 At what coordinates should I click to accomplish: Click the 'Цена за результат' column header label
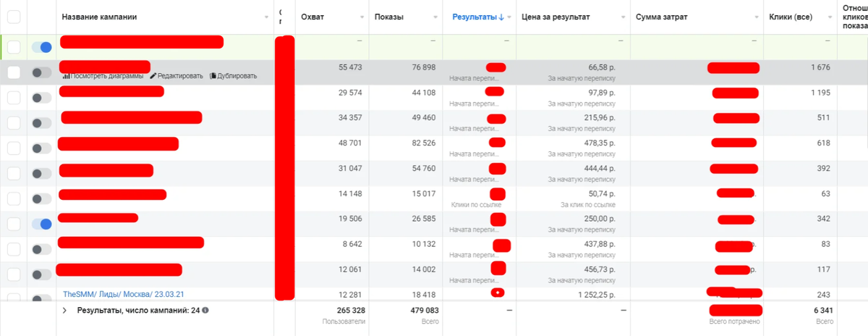click(x=556, y=17)
